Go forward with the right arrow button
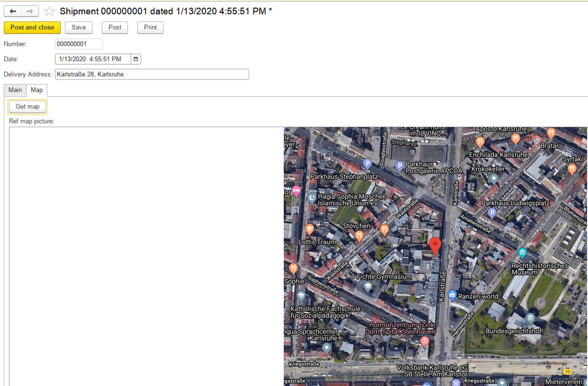Image resolution: width=588 pixels, height=386 pixels. 30,11
